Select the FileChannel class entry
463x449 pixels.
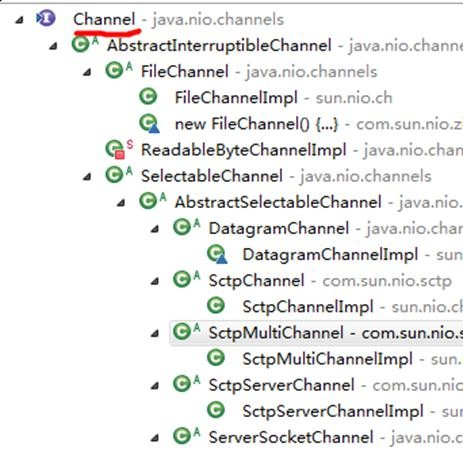click(x=185, y=71)
